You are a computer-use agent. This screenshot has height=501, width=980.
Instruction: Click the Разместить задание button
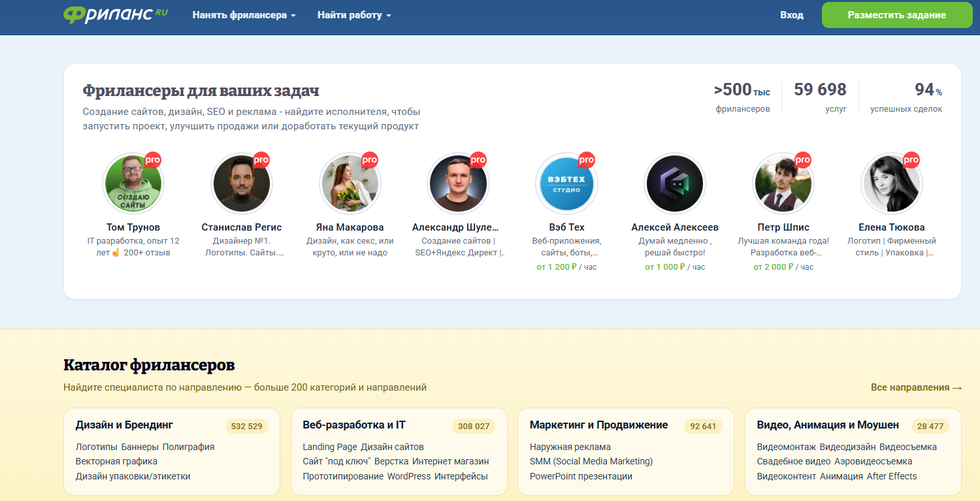(x=897, y=15)
